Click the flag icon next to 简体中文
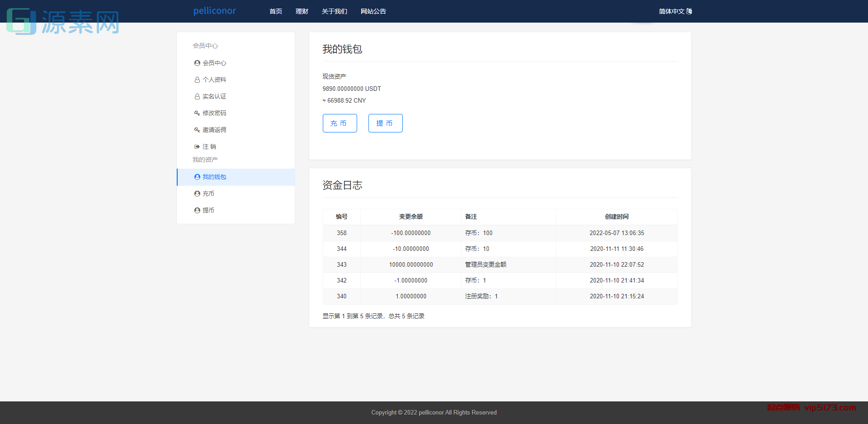The width and height of the screenshot is (868, 424). pyautogui.click(x=689, y=11)
